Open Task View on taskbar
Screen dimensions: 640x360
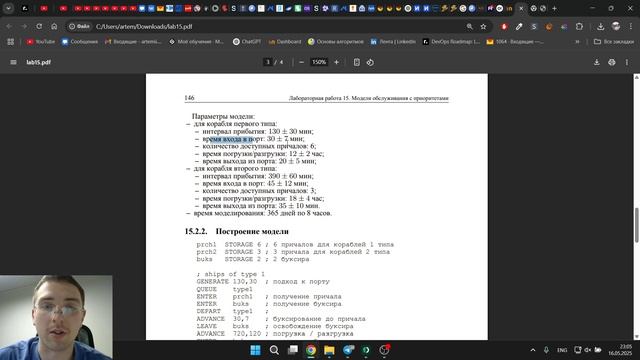coord(293,350)
